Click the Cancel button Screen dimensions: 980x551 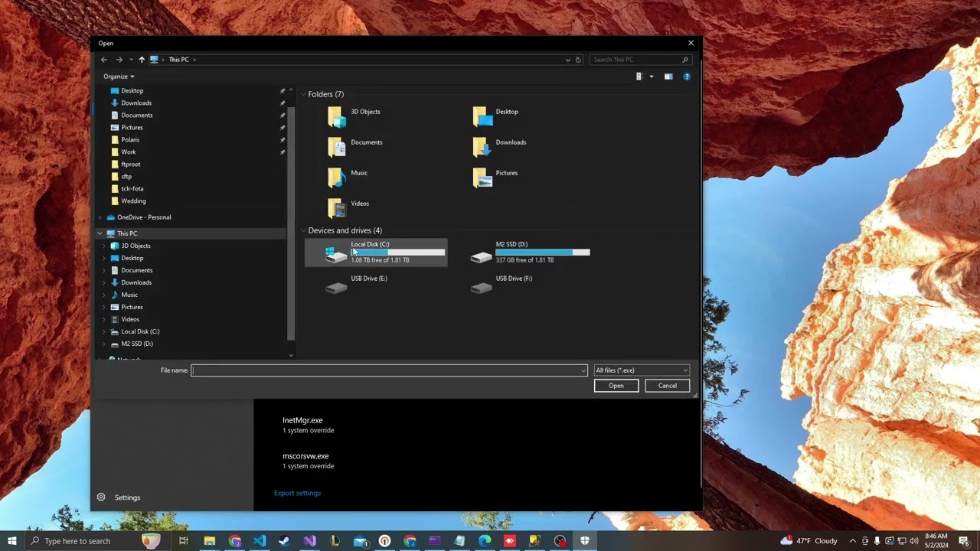click(668, 386)
